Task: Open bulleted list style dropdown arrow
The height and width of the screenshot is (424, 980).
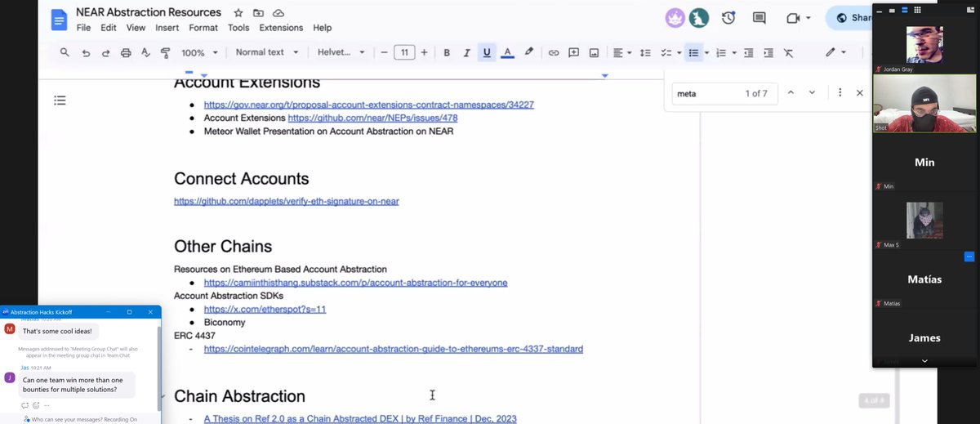Action: point(706,52)
